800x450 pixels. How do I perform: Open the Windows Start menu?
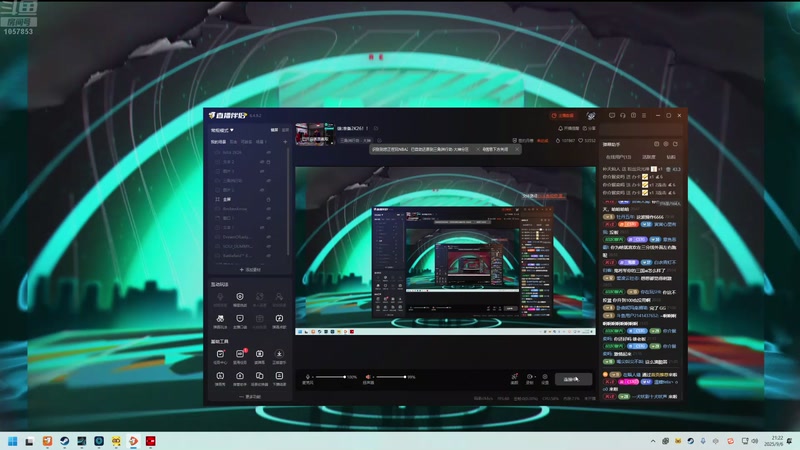(13, 441)
